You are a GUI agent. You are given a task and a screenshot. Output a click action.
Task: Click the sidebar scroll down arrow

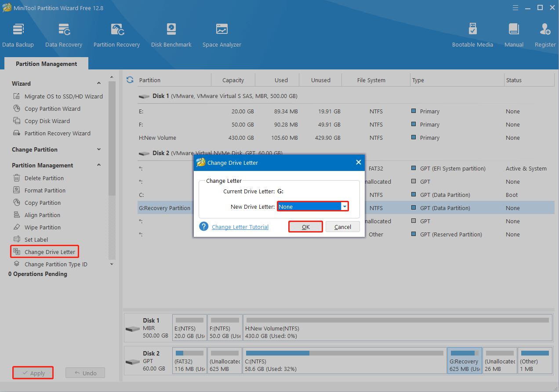pos(112,264)
